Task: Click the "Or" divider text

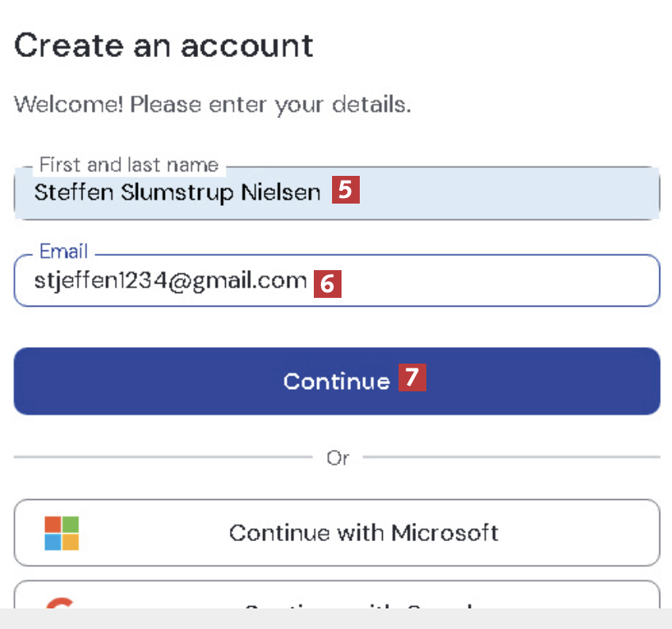Action: coord(338,458)
